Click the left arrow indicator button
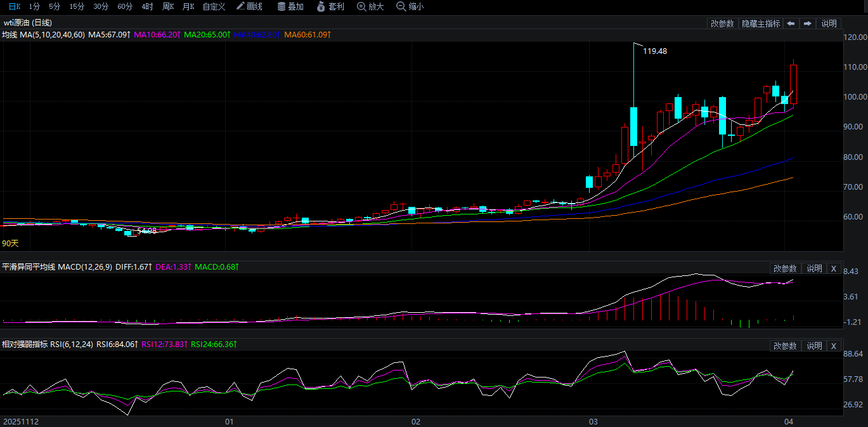 (x=791, y=23)
